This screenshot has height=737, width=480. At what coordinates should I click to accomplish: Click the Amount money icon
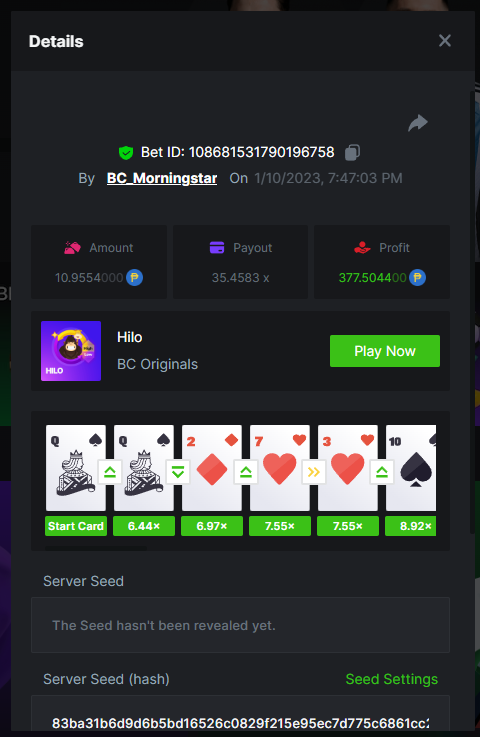pyautogui.click(x=72, y=247)
